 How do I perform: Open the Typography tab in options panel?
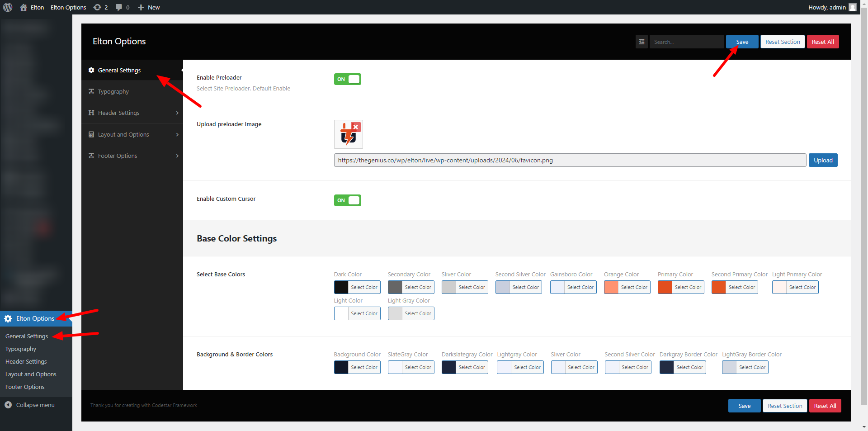tap(113, 91)
